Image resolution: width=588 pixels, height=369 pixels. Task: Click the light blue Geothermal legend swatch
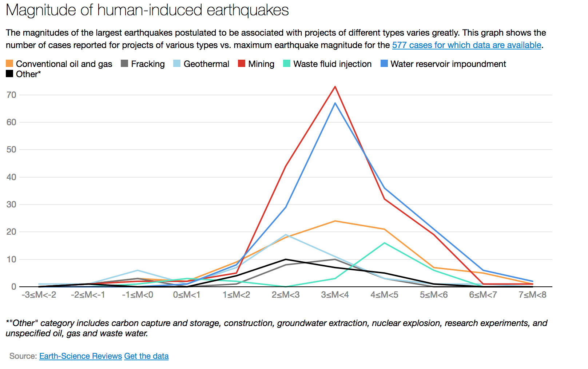[177, 64]
